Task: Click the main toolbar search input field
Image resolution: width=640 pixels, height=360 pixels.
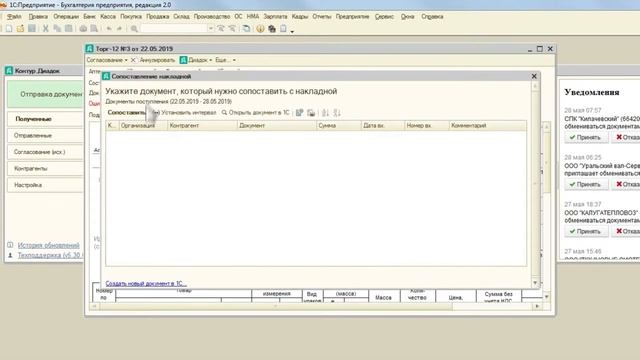Action: 174,29
